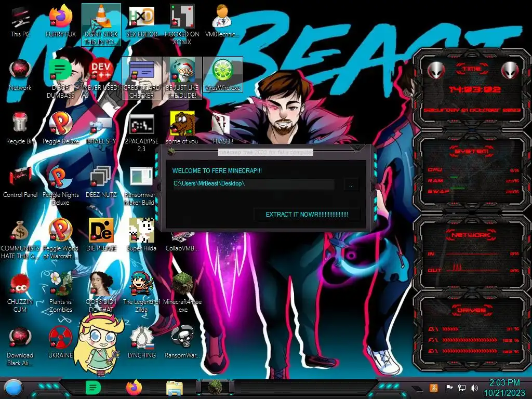The image size is (532, 399).
Task: Launch Peggle Deluxe
Action: click(x=60, y=129)
